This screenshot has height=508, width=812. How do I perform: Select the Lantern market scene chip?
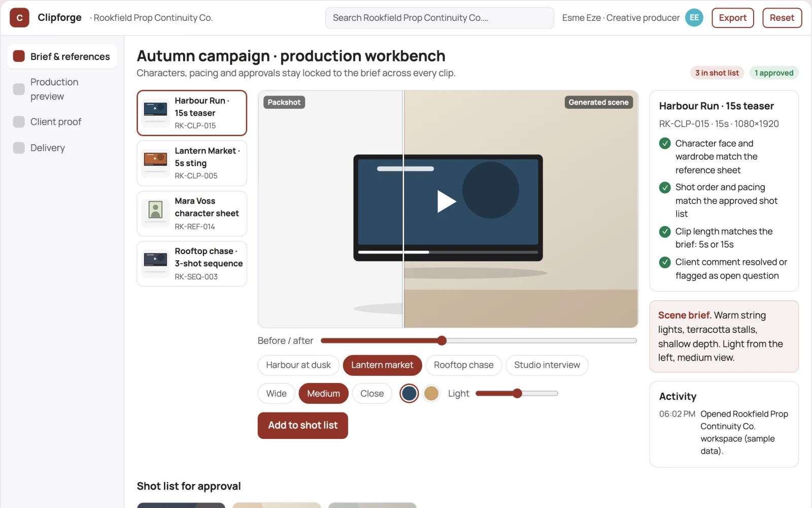coord(382,365)
